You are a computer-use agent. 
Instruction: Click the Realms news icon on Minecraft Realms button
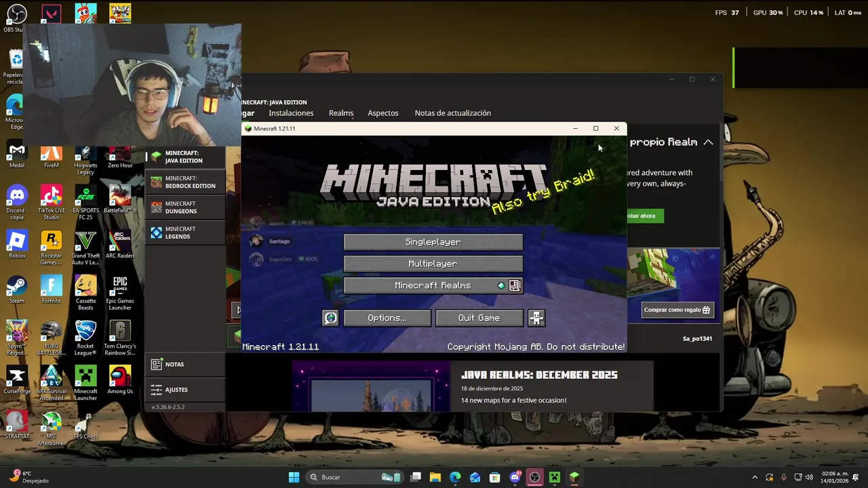(x=515, y=285)
